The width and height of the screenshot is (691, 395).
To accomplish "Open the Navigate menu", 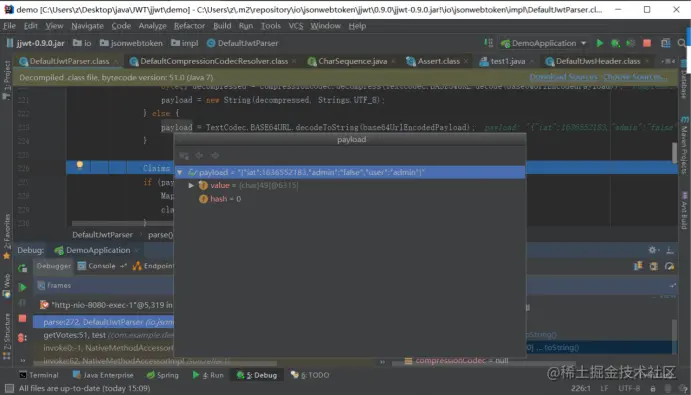I will [87, 26].
